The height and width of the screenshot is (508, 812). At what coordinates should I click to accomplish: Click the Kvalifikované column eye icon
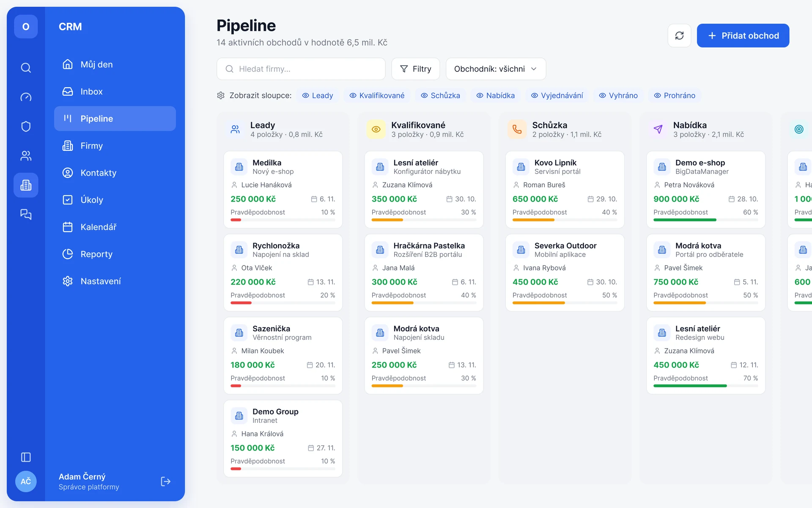[376, 130]
